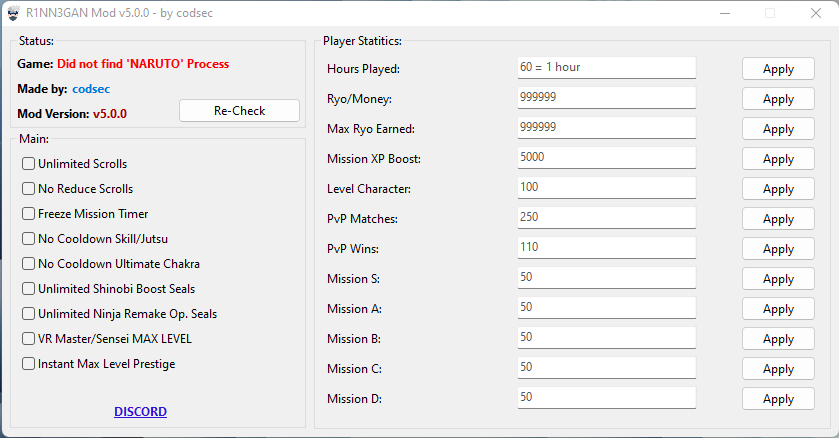Apply the Hours Played value

tap(778, 69)
